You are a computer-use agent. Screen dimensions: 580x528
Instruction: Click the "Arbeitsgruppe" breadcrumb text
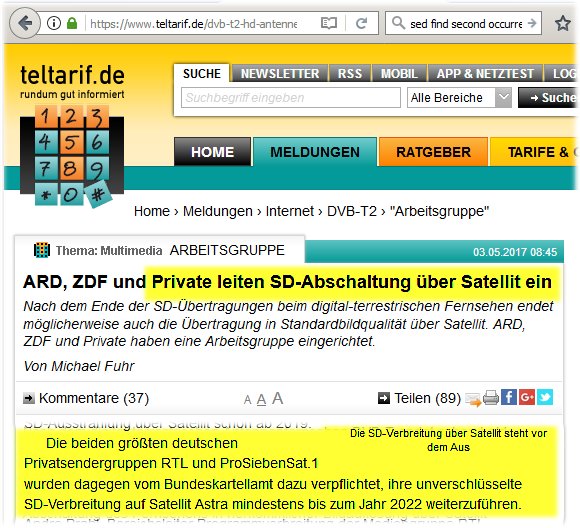click(439, 211)
